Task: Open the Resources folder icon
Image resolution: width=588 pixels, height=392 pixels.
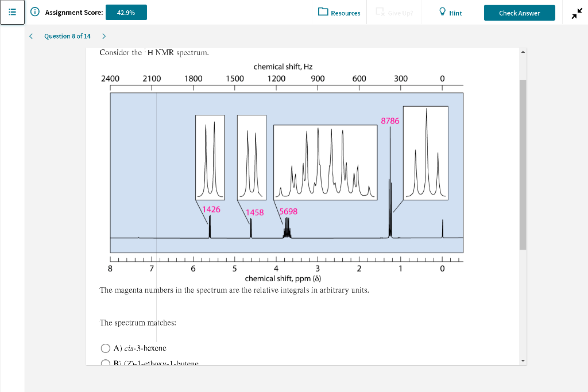Action: 323,12
